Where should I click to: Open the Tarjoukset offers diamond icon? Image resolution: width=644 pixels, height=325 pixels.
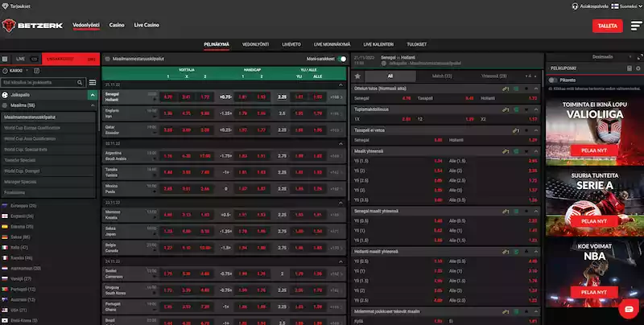[5, 6]
